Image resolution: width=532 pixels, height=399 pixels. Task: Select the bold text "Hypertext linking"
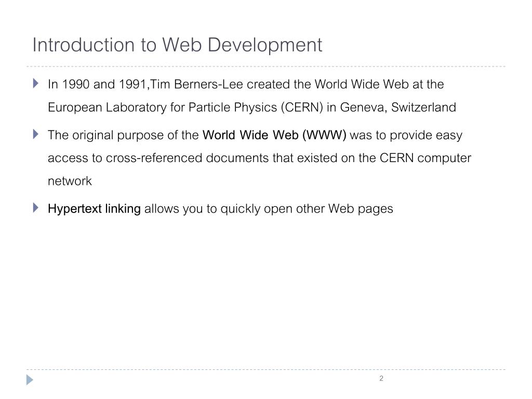point(95,209)
